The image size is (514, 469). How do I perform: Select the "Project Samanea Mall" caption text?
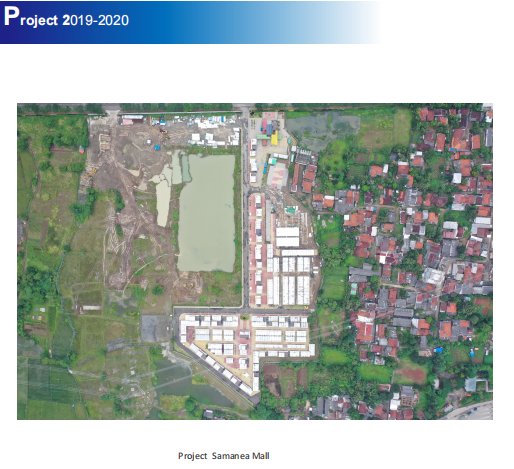224,456
